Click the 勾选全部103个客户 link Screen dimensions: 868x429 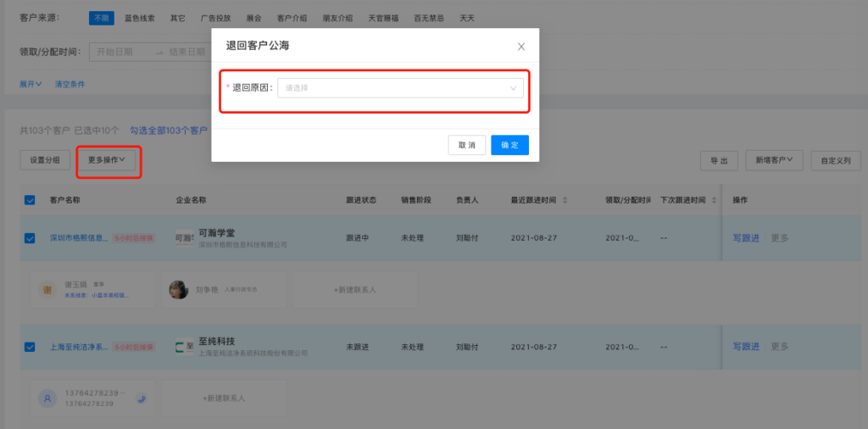(169, 131)
